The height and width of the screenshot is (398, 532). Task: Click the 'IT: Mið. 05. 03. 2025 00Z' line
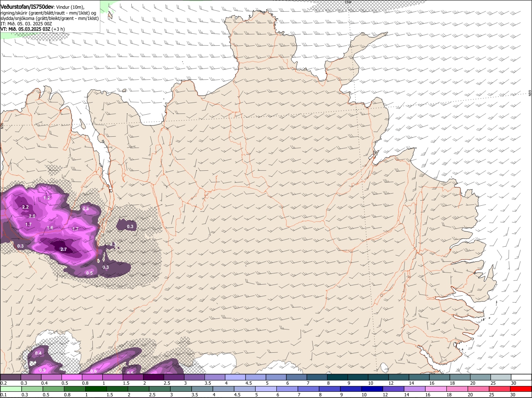click(x=26, y=24)
